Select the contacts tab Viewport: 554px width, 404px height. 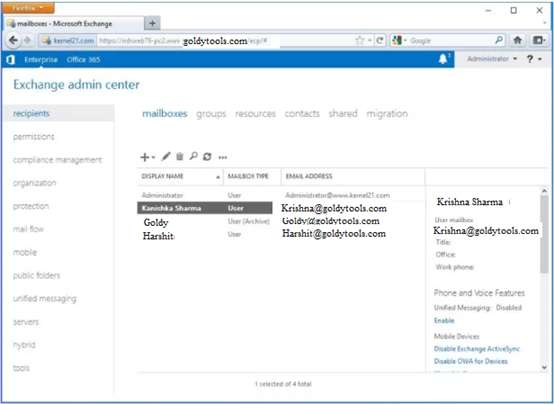(x=302, y=113)
